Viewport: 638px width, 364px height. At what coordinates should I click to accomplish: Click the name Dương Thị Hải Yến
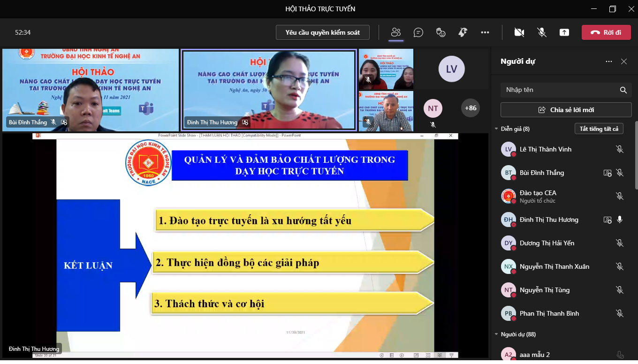(x=547, y=243)
